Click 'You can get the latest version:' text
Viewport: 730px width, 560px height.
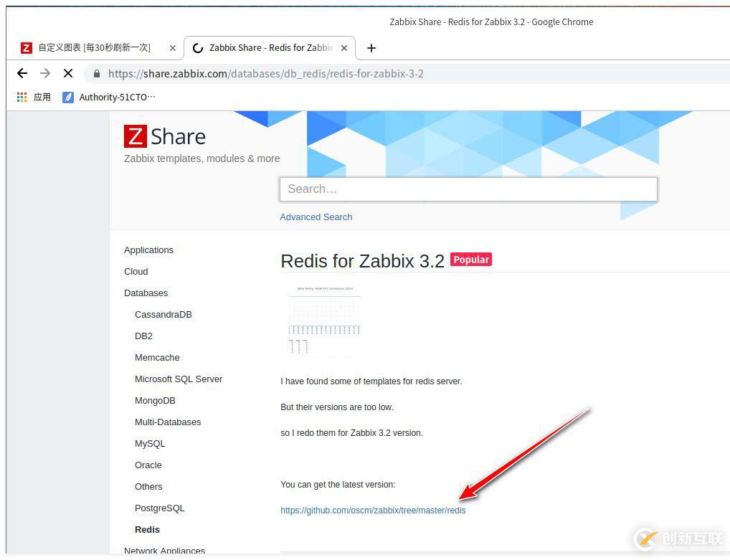point(338,485)
